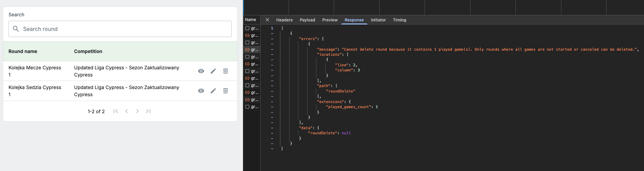Viewport: 644px width, 171px height.
Task: Sort by the Competition column header
Action: tap(88, 51)
